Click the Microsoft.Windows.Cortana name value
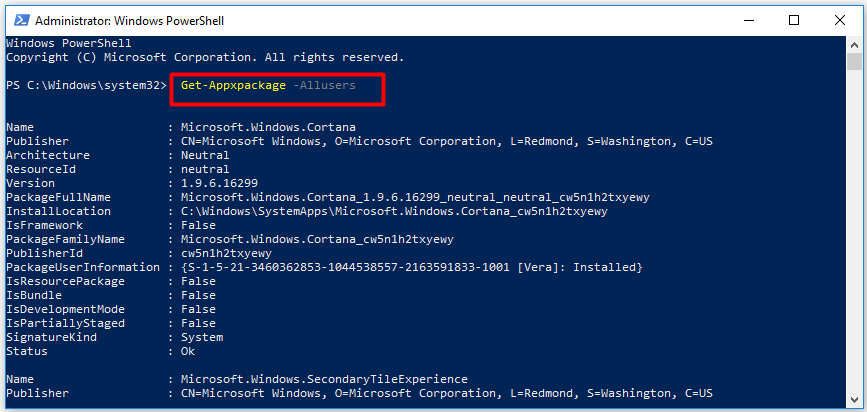Image resolution: width=867 pixels, height=412 pixels. tap(269, 127)
